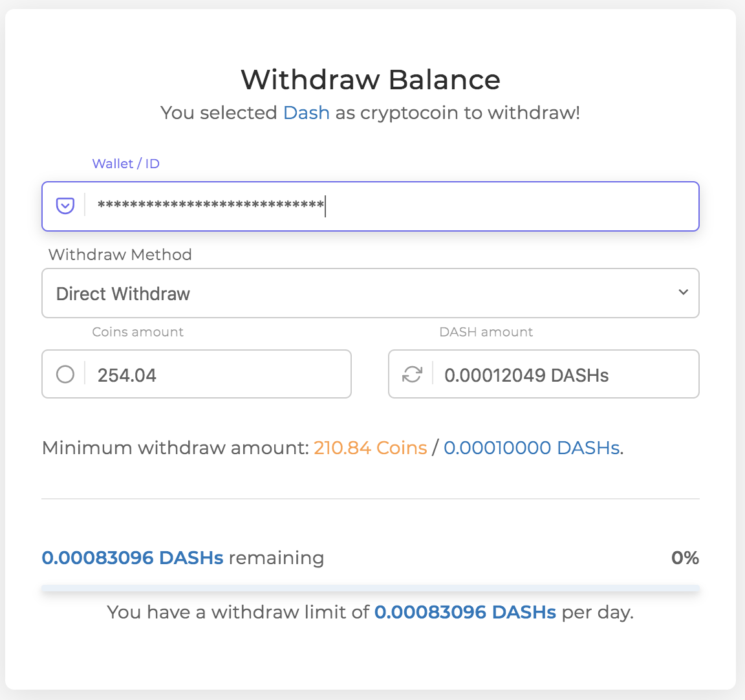Click the coin circle icon
This screenshot has height=700, width=745.
tap(65, 375)
